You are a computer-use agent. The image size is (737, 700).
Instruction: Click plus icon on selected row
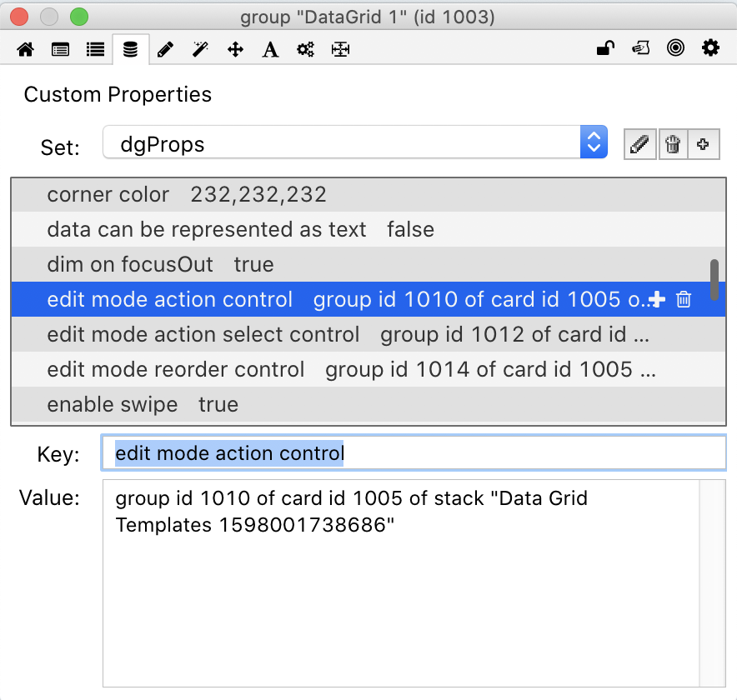coord(657,299)
